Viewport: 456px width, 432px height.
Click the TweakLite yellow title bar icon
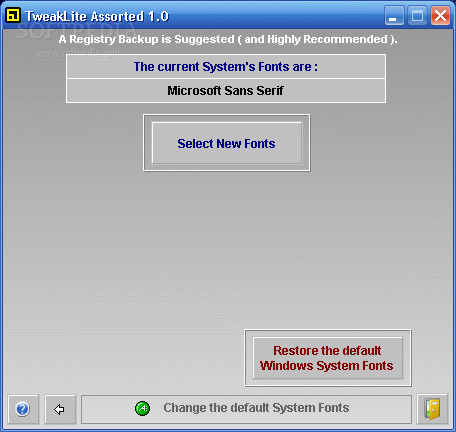click(13, 15)
